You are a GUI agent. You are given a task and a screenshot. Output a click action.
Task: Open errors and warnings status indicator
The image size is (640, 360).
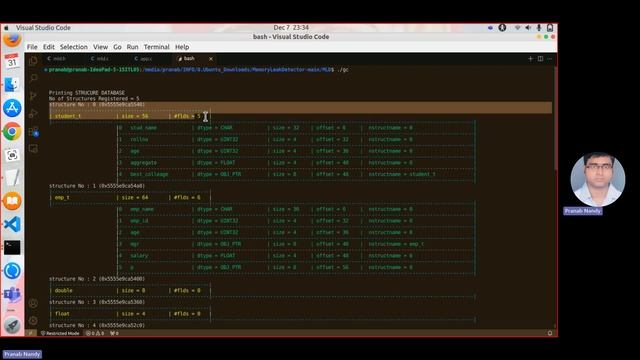click(x=95, y=333)
